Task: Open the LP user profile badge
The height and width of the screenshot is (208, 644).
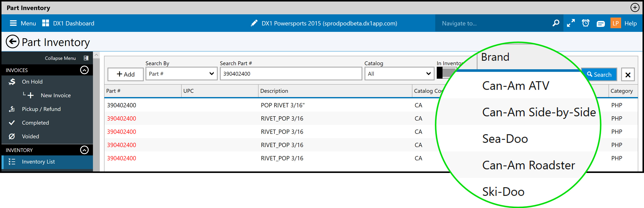Action: 616,23
